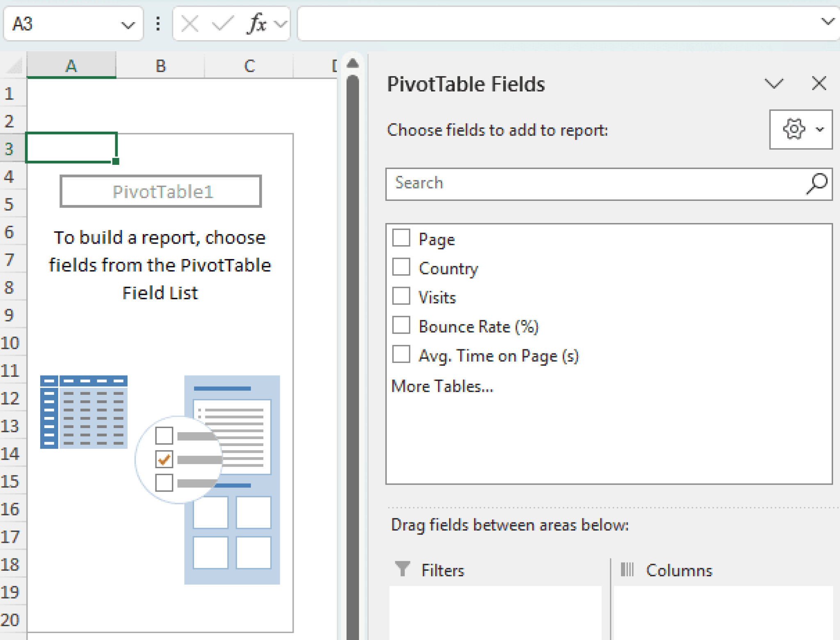Check the Visits checkbox
The image size is (840, 640).
[x=401, y=296]
